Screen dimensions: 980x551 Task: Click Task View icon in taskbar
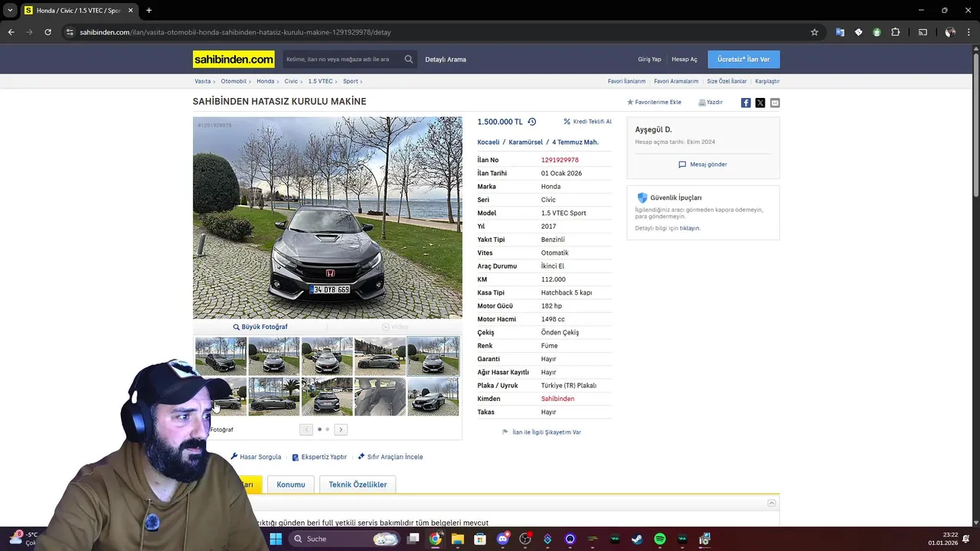413,539
